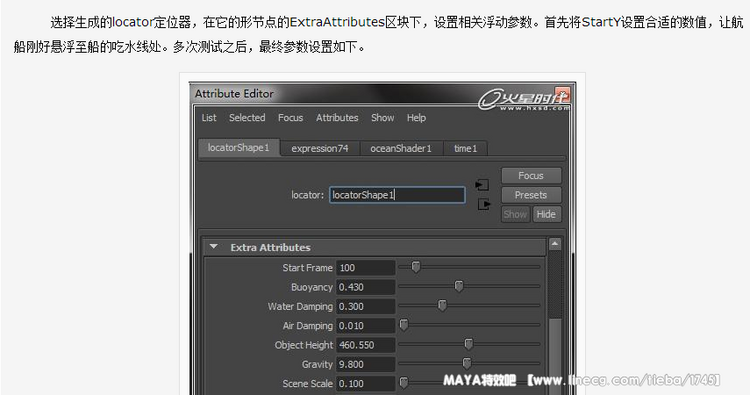Click the Object Height label
This screenshot has width=750, height=395.
[x=304, y=345]
